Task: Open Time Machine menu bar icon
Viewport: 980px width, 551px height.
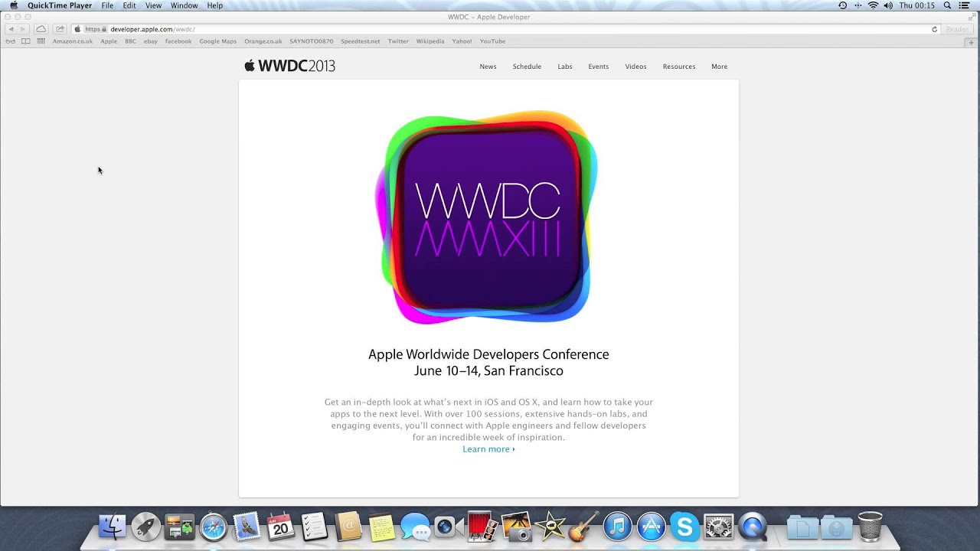Action: click(842, 5)
